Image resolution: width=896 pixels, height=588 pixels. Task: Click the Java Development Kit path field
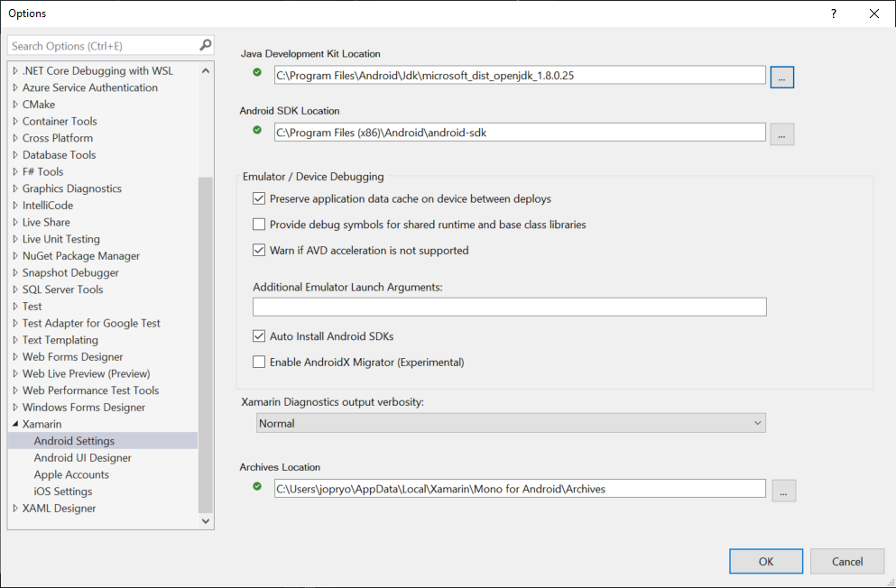click(520, 75)
